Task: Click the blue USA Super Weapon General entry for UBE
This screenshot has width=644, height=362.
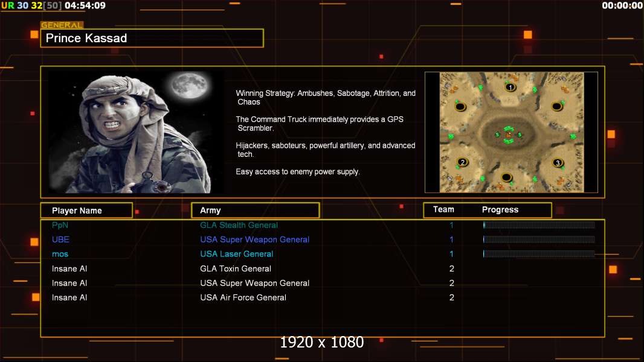Action: point(255,240)
